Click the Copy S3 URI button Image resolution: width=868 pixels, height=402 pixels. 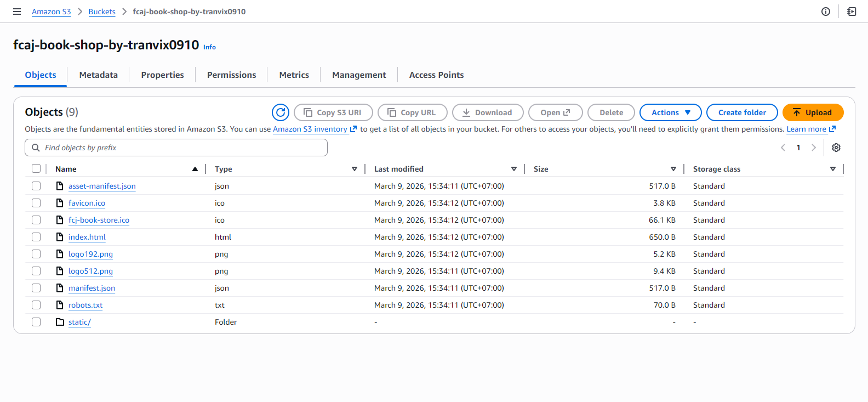pyautogui.click(x=334, y=112)
